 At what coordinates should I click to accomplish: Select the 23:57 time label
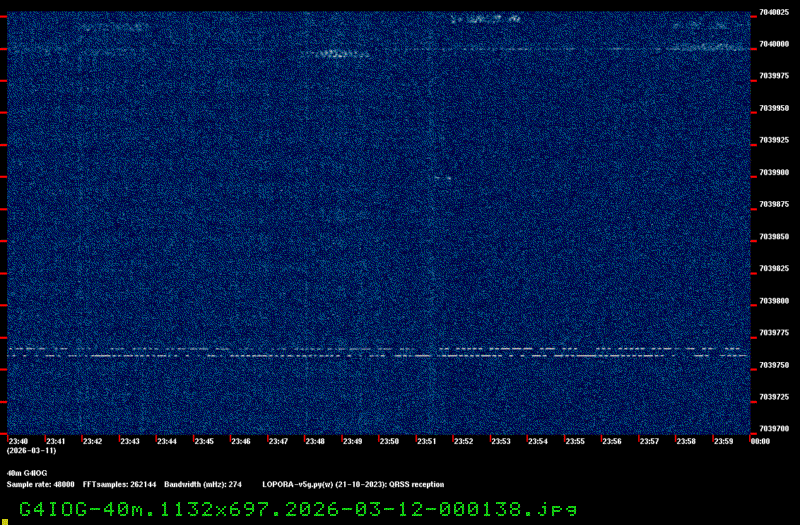(649, 441)
